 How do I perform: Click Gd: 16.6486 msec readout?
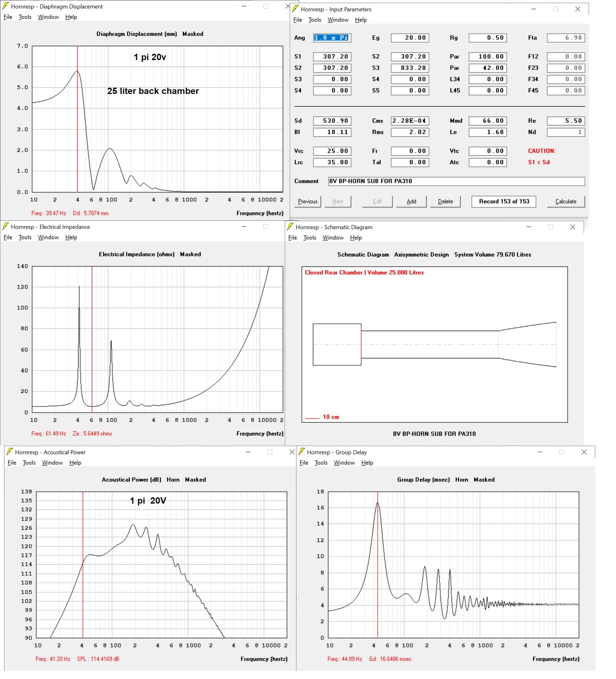(x=390, y=659)
